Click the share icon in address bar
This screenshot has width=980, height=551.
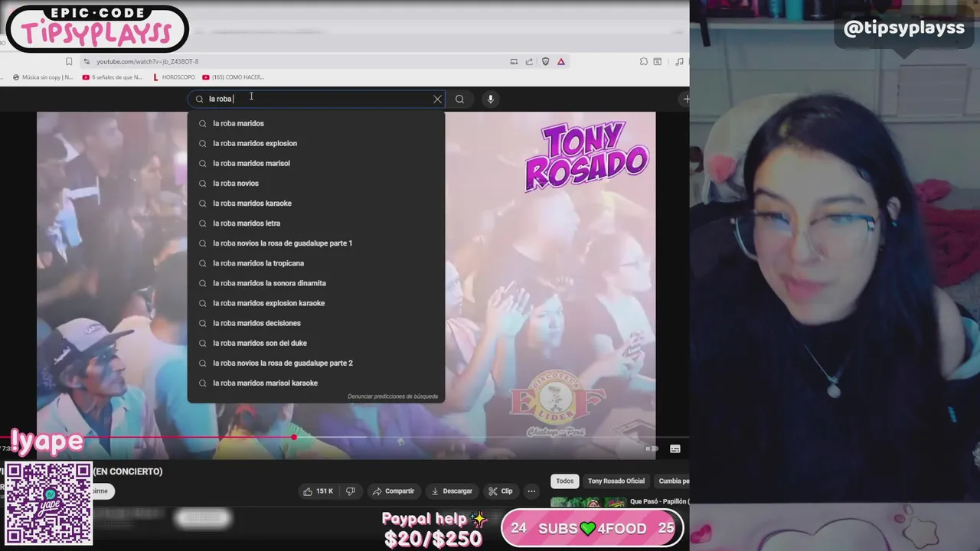529,61
